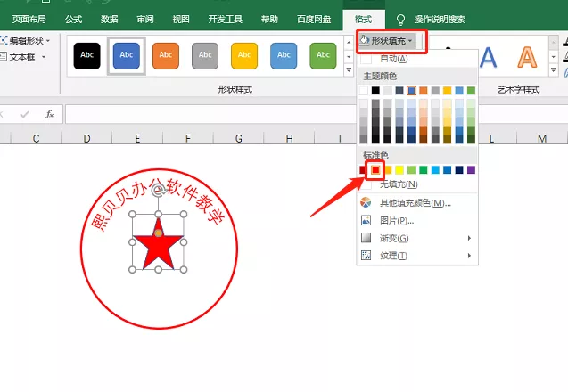Pick the orange standard color swatch

click(x=387, y=170)
